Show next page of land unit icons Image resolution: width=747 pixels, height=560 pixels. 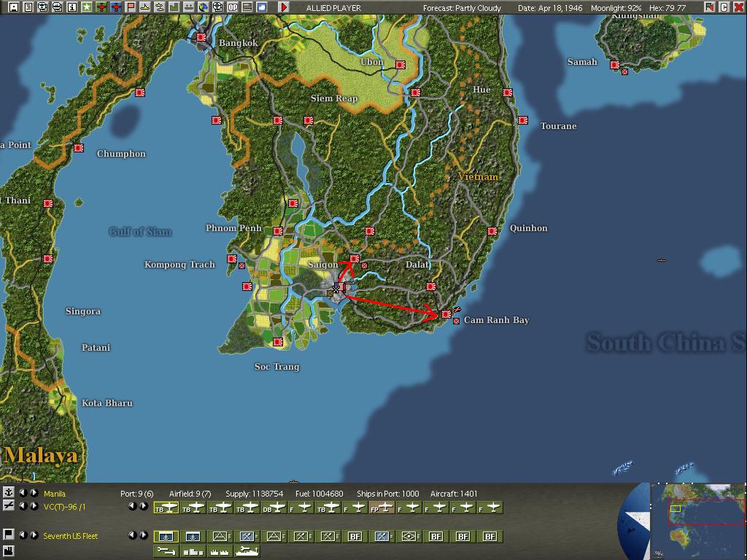pyautogui.click(x=144, y=534)
